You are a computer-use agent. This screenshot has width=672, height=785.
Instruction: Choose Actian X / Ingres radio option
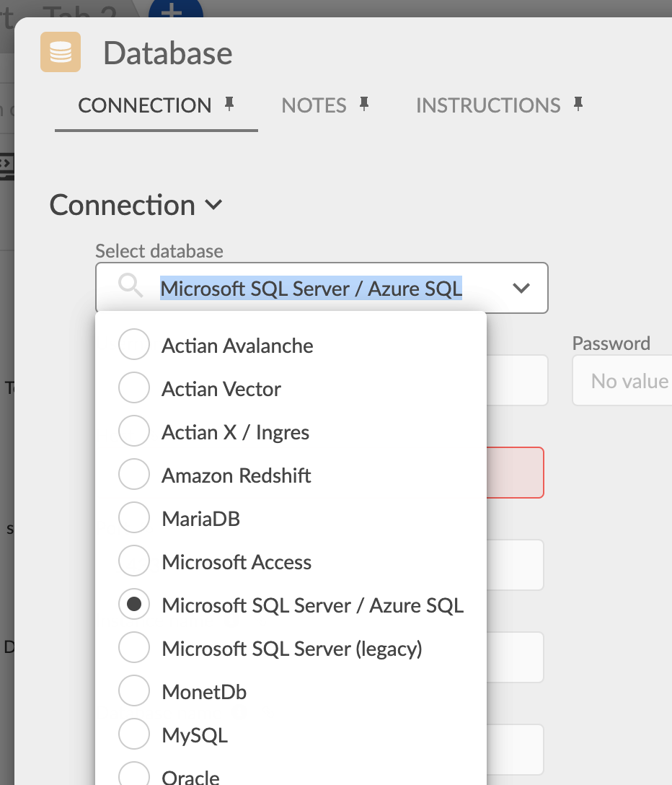[134, 431]
